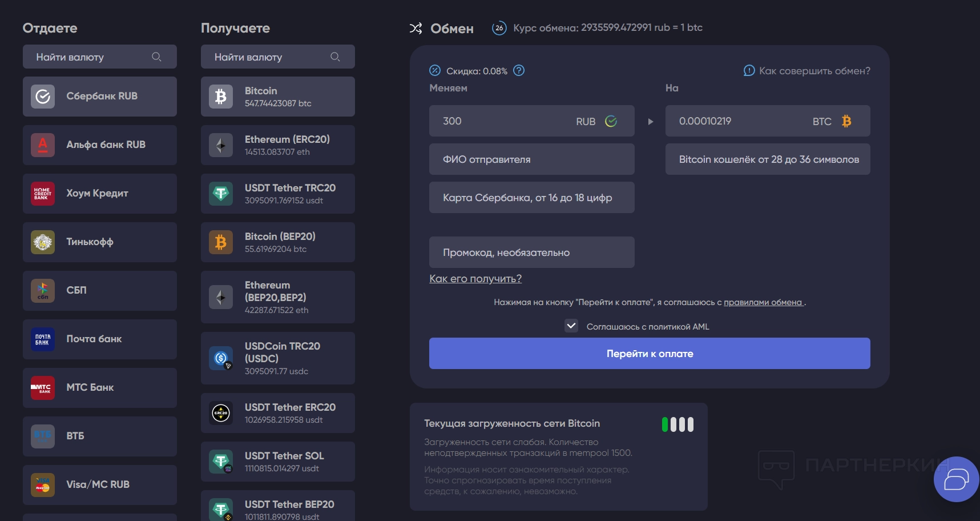
Task: Open the правилами обмена link
Action: coord(763,302)
